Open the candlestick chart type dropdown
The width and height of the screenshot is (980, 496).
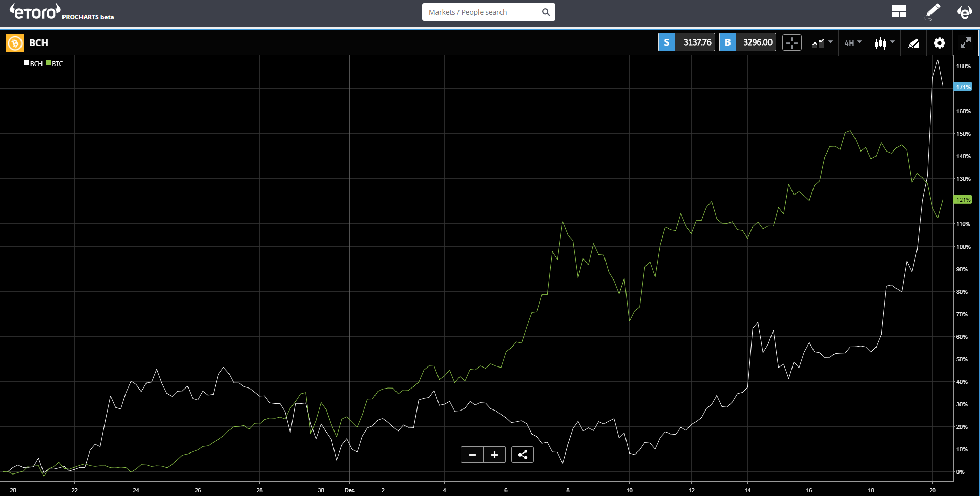click(x=884, y=43)
